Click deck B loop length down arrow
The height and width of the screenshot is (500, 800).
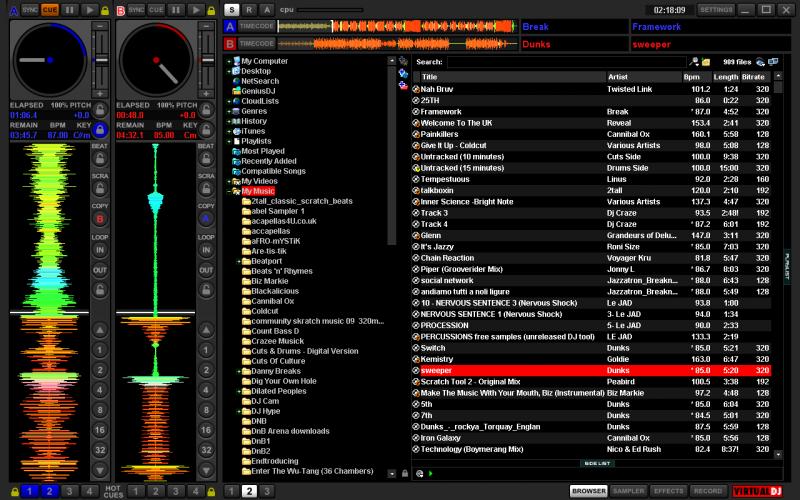coord(206,470)
